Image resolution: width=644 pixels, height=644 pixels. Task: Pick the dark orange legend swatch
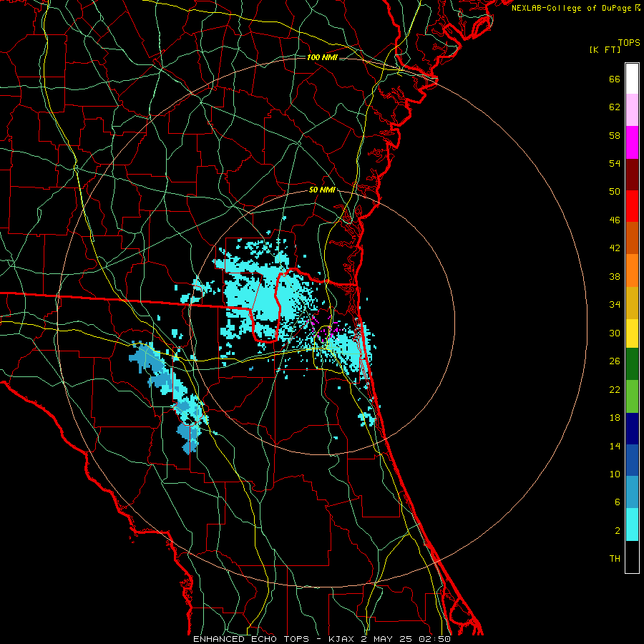point(632,238)
